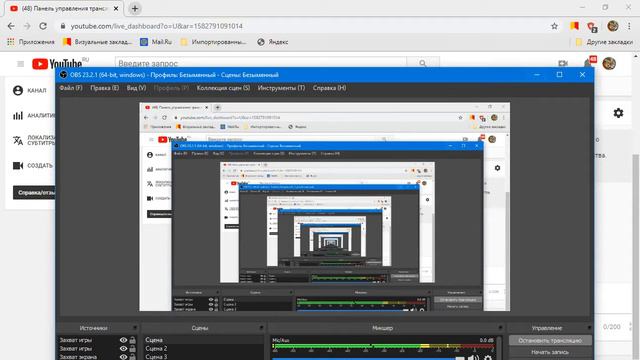Undock the Источники panel
640x360 pixels.
135,328
